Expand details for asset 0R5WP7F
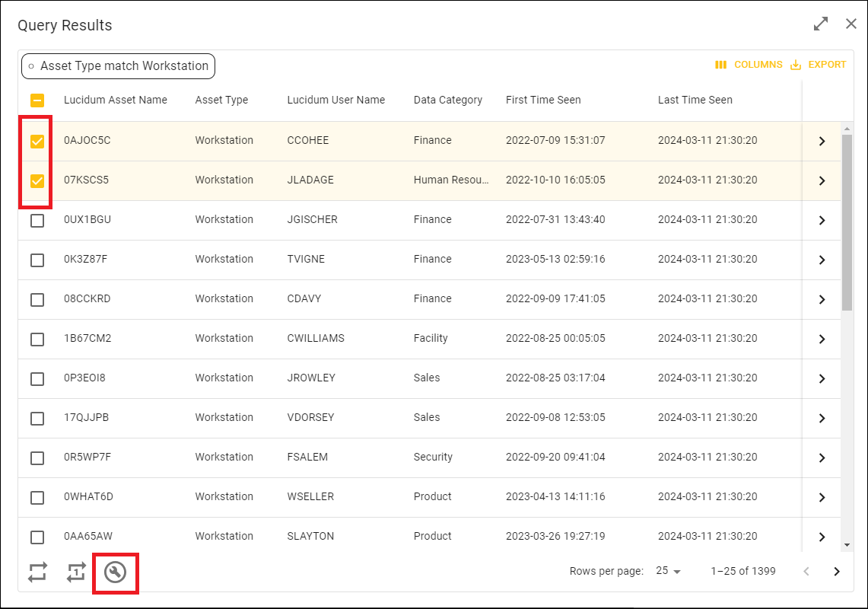The image size is (868, 609). coord(822,458)
